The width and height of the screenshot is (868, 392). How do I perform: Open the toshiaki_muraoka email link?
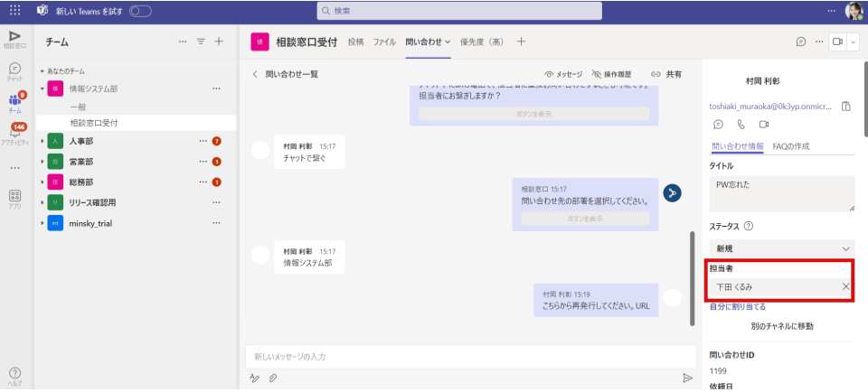[770, 107]
